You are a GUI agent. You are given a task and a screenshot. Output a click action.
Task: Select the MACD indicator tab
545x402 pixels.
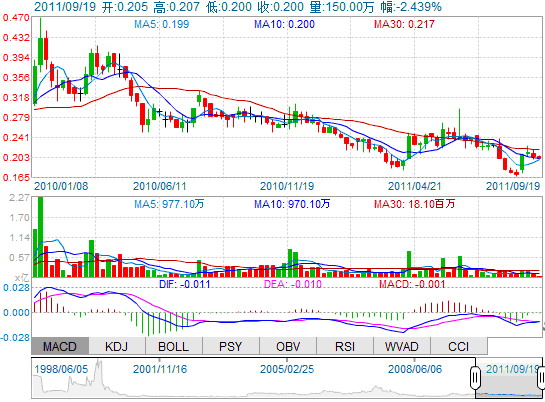tap(60, 346)
